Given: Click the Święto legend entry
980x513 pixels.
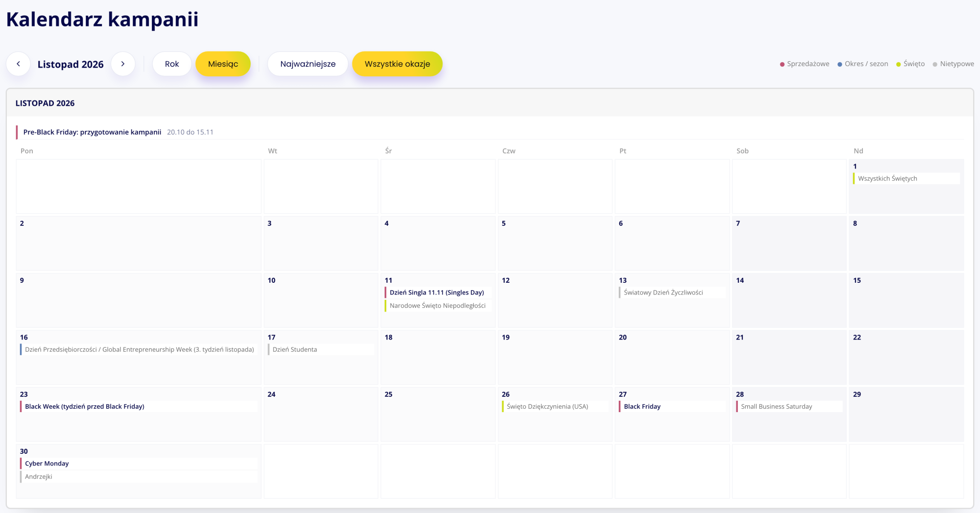Looking at the screenshot, I should pos(910,64).
